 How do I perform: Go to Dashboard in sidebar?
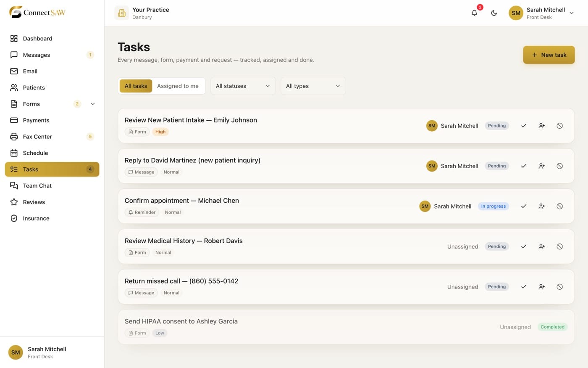click(52, 39)
